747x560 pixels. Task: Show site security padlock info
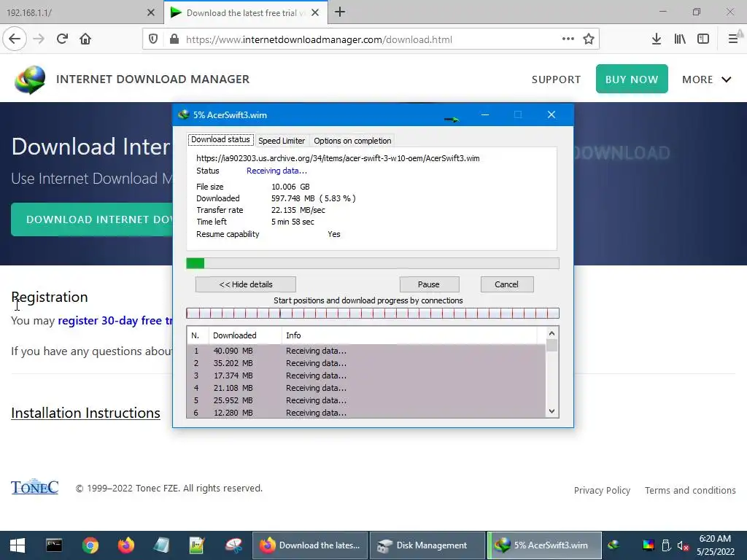tap(174, 39)
